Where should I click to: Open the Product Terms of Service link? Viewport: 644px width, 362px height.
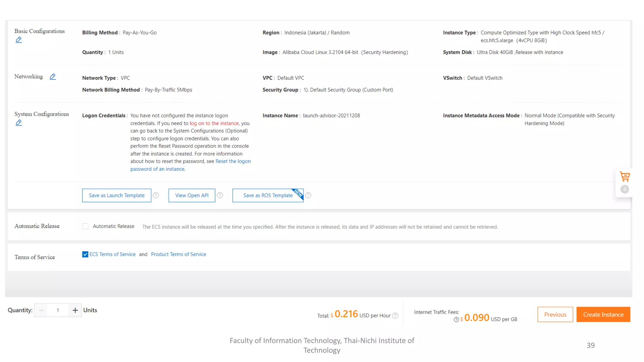tap(178, 254)
